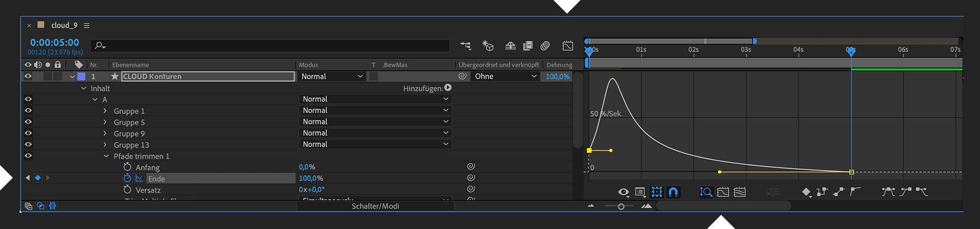The height and width of the screenshot is (229, 980).
Task: Collapse the Inhalt group
Action: click(x=83, y=88)
